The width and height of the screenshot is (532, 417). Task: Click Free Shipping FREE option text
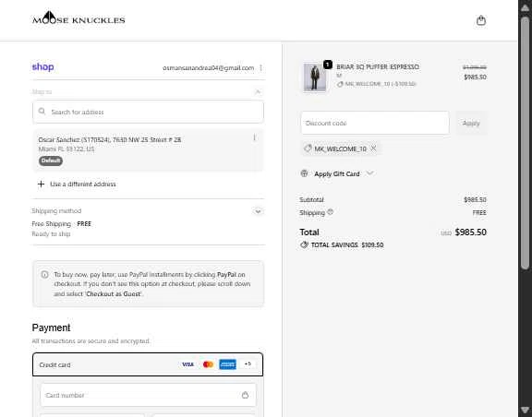click(61, 224)
